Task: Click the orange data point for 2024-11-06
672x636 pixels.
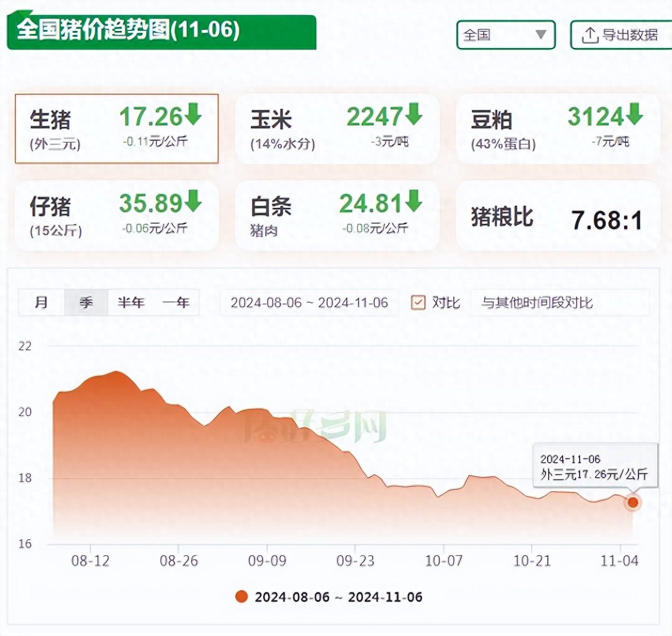Action: (x=633, y=502)
